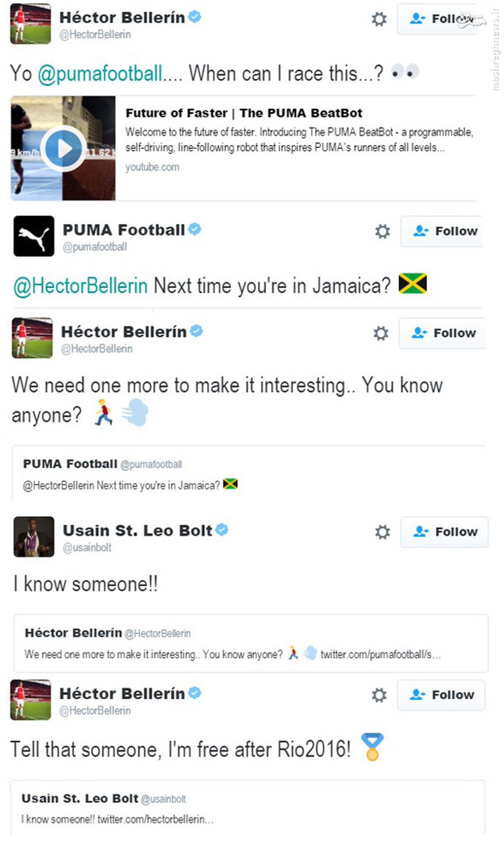Open gear menu on the Usain St. Leo Bolt tweet
Image resolution: width=504 pixels, height=846 pixels.
tap(382, 532)
